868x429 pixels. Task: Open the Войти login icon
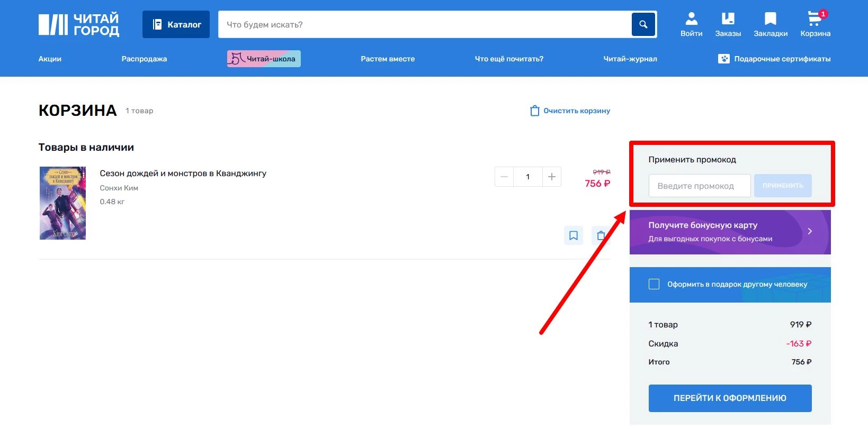691,24
